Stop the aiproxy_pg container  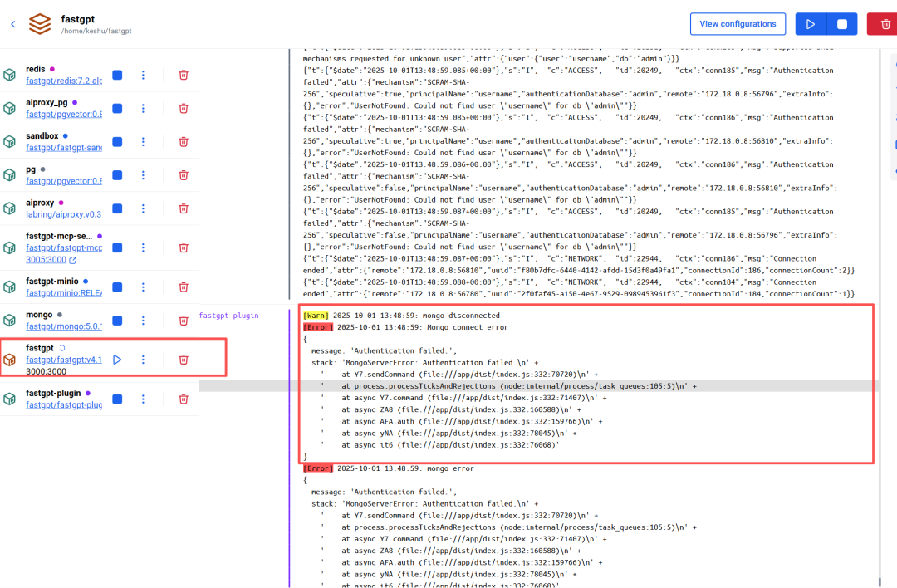pos(117,108)
